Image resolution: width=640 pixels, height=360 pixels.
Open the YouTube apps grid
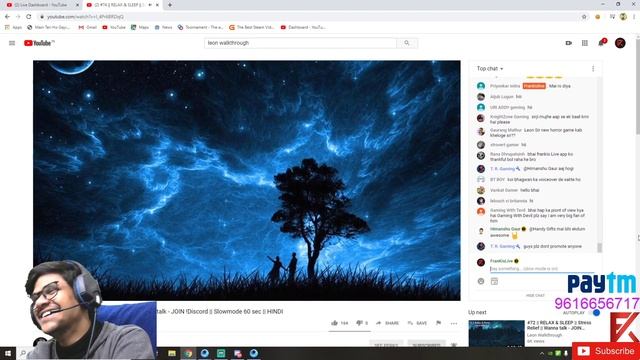pos(584,43)
